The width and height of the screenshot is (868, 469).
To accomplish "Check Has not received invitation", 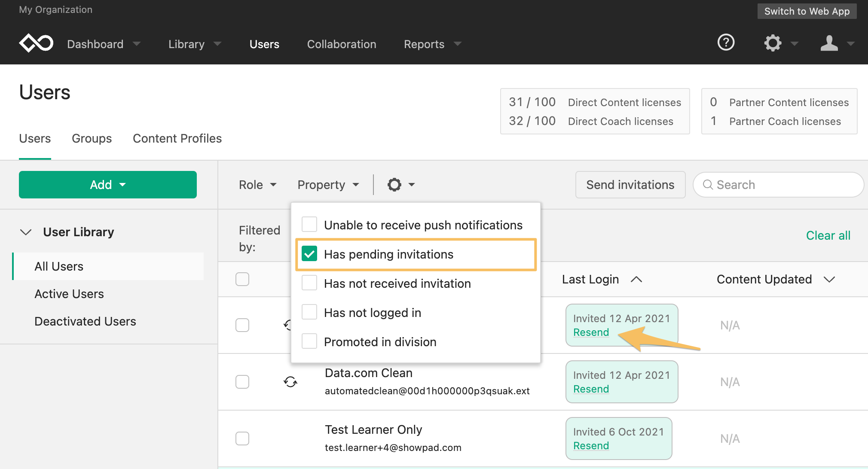I will pos(309,283).
